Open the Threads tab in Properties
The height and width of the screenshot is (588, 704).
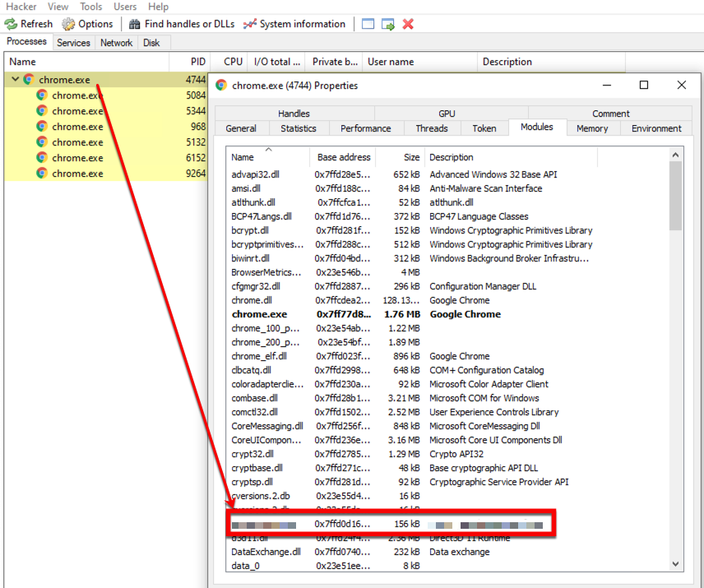[x=431, y=128]
